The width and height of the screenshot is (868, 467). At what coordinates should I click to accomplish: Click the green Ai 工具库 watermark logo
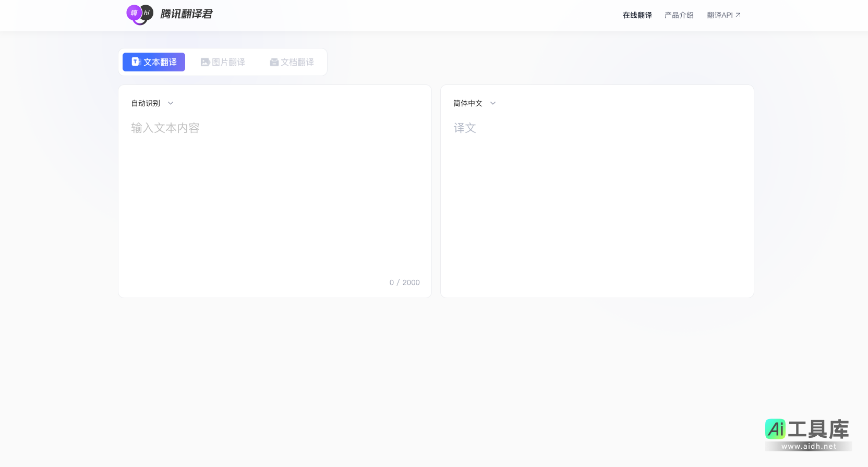(807, 434)
